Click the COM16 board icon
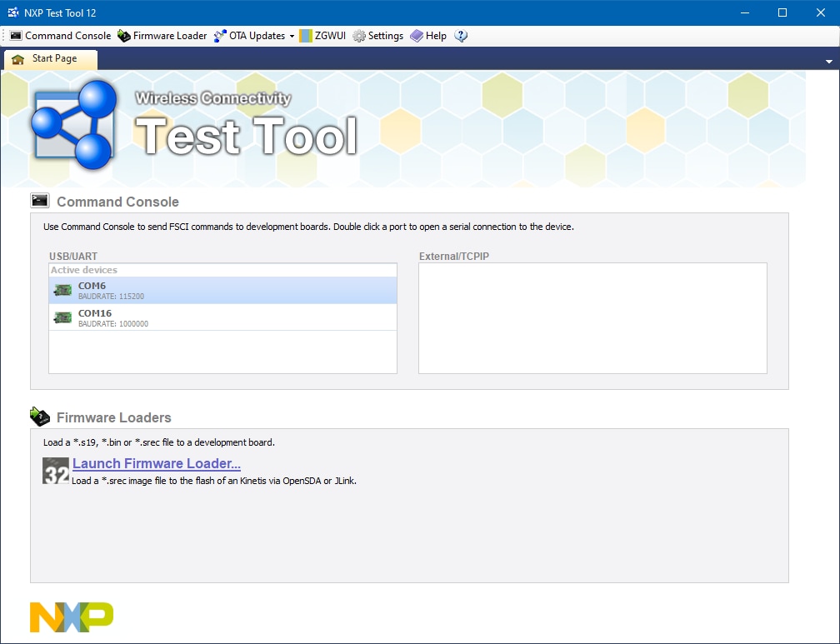The image size is (840, 644). click(x=62, y=318)
